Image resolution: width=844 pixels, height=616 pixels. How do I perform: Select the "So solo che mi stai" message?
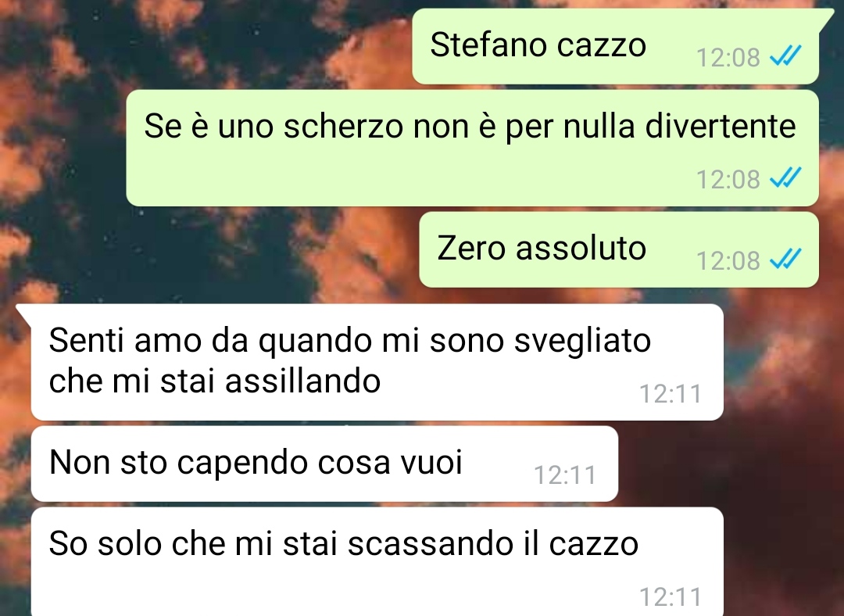click(x=377, y=561)
